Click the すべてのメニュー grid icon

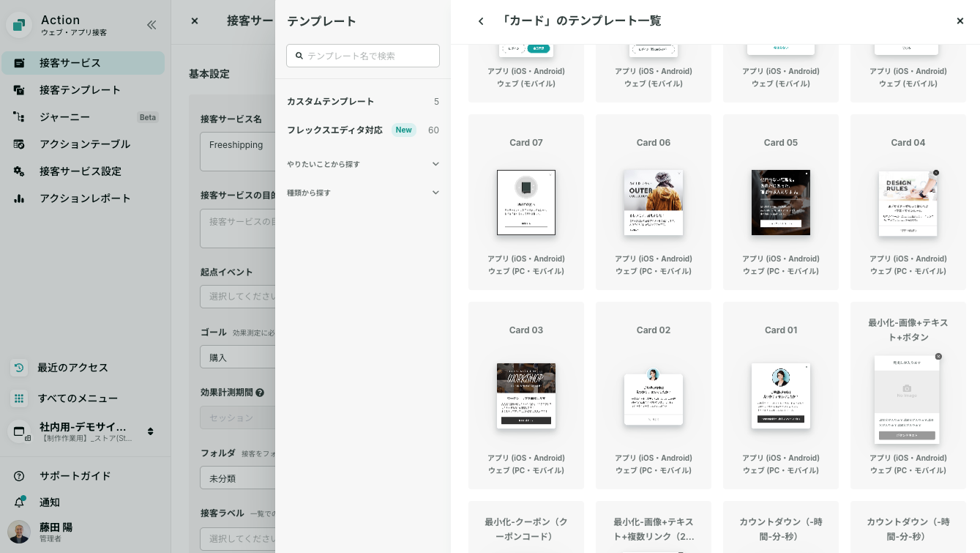19,398
